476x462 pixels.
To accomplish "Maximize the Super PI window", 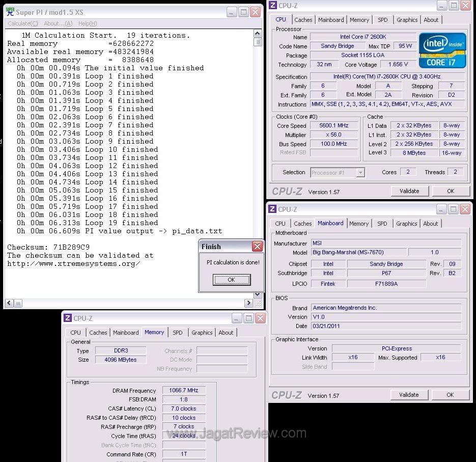I will 243,12.
